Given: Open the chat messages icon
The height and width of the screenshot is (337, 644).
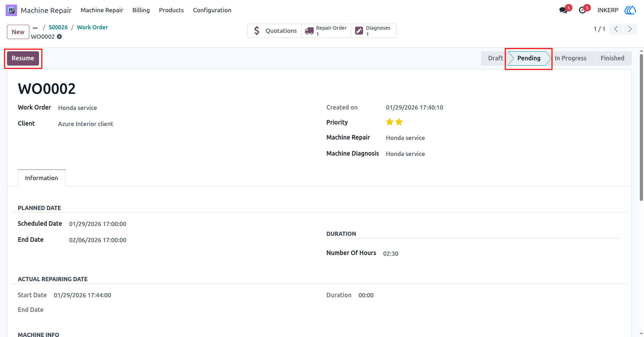Looking at the screenshot, I should 563,10.
